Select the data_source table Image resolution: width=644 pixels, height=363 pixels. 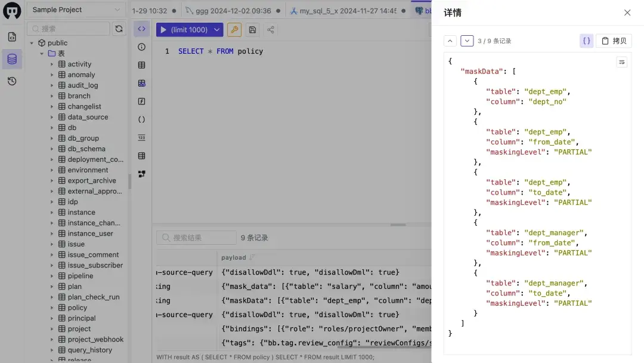(88, 117)
